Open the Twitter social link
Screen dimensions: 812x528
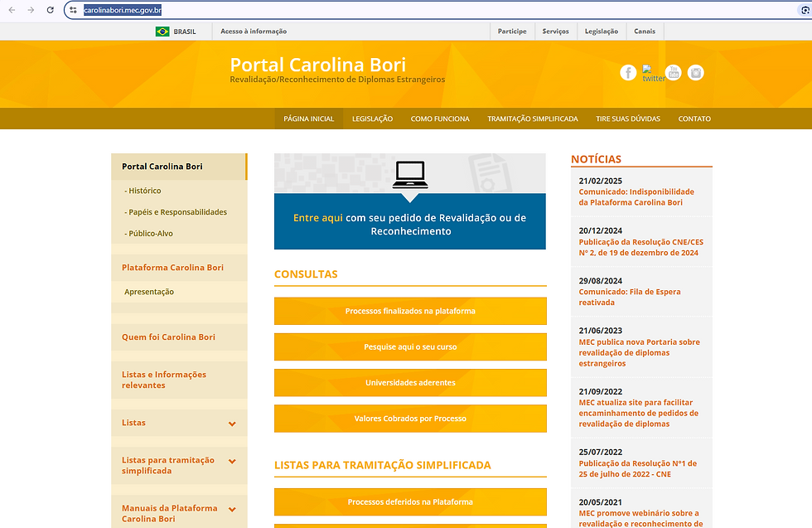(x=654, y=74)
